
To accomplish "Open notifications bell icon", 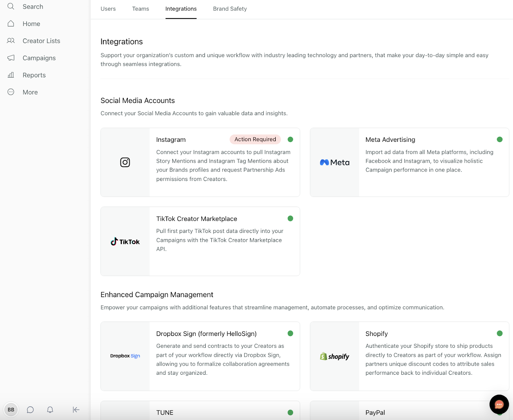I will coord(50,410).
